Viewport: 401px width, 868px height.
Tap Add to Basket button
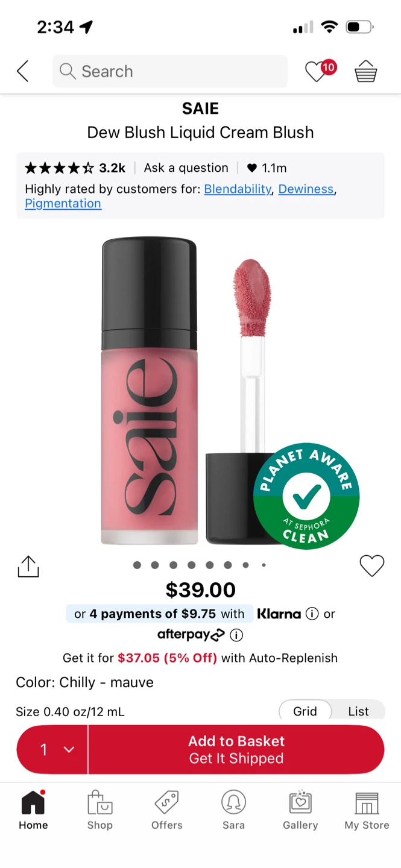pyautogui.click(x=236, y=749)
